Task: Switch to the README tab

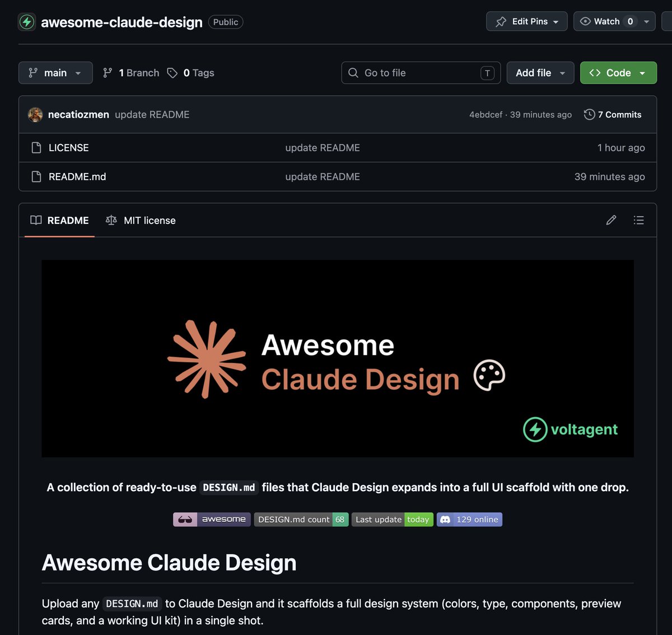Action: point(59,220)
